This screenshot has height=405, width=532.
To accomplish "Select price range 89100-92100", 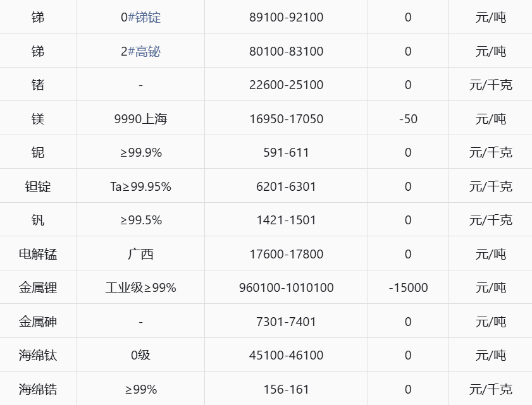I will point(286,17).
